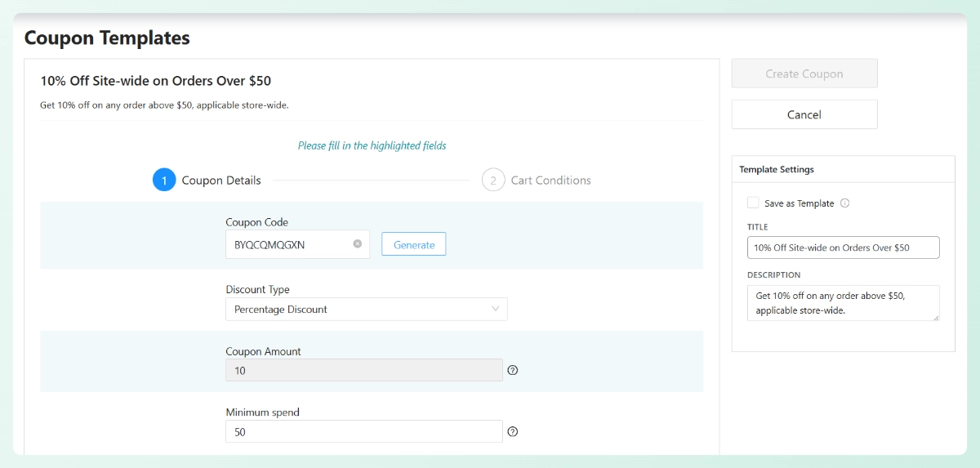Switch to the Cart Conditions step label

point(550,181)
